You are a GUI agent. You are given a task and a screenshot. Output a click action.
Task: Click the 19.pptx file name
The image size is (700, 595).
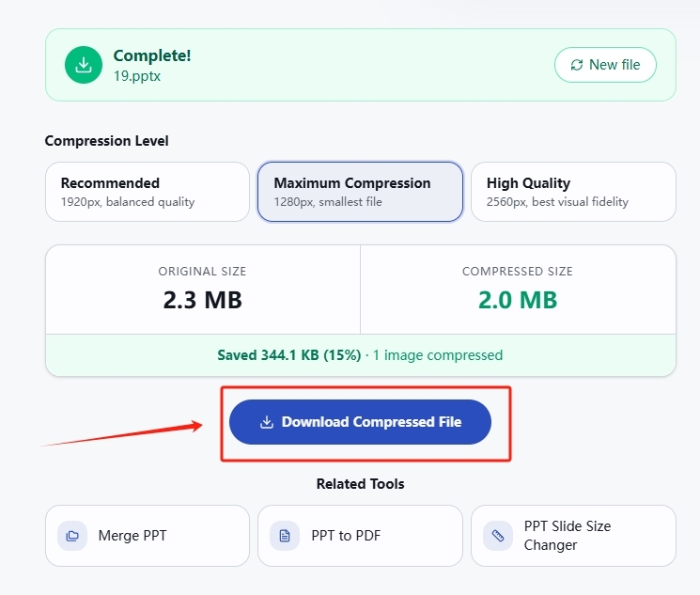(x=137, y=76)
